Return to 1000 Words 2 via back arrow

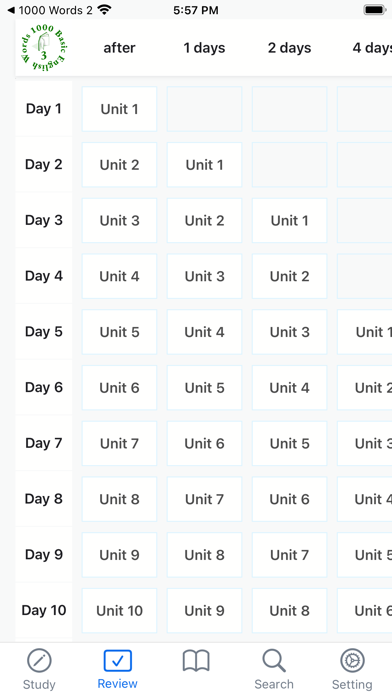point(11,10)
